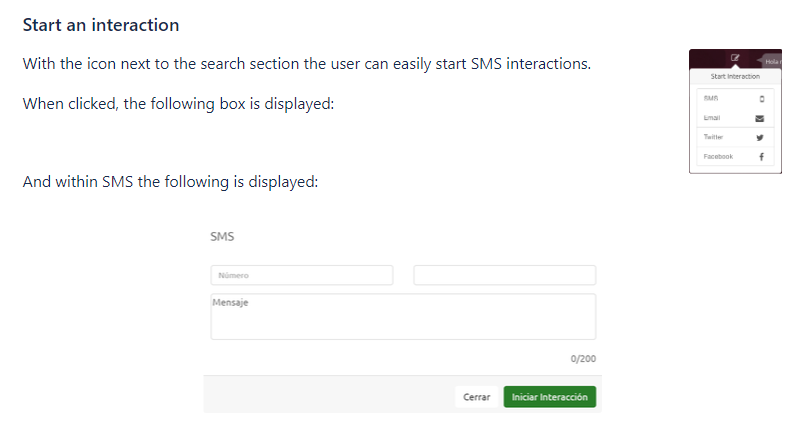Click the SMS mobile phone icon
This screenshot has width=804, height=432.
pyautogui.click(x=760, y=99)
